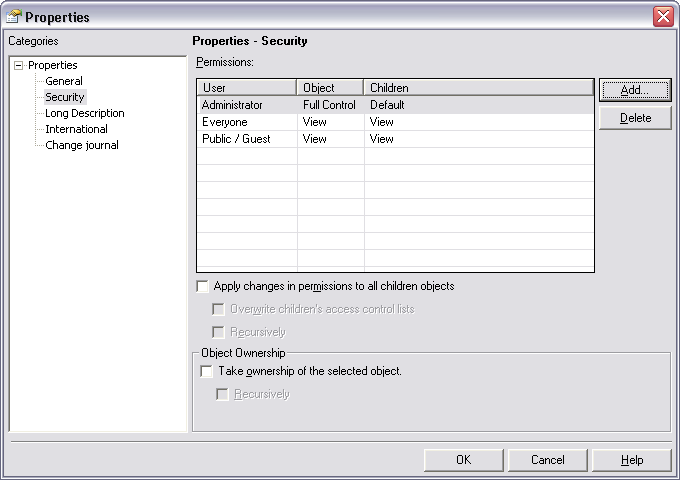Select the Administrator permission row
Image resolution: width=680 pixels, height=480 pixels.
click(x=395, y=105)
